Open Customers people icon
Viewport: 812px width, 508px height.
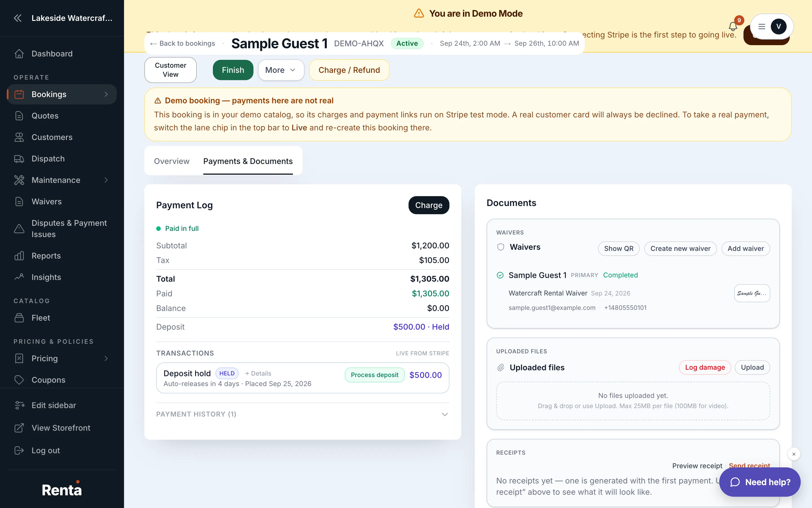(x=19, y=137)
